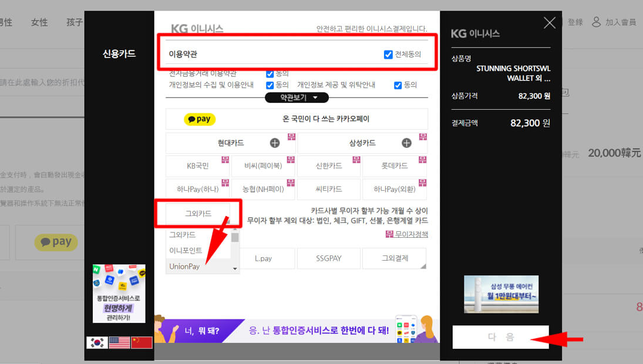Switch language with the Chinese flag icon
Image resolution: width=643 pixels, height=364 pixels.
pyautogui.click(x=142, y=342)
